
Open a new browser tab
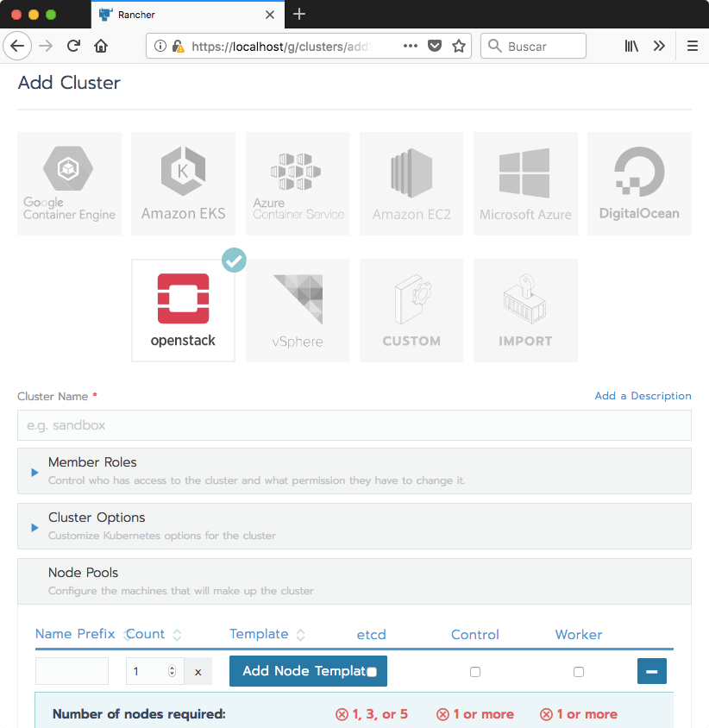pos(299,14)
